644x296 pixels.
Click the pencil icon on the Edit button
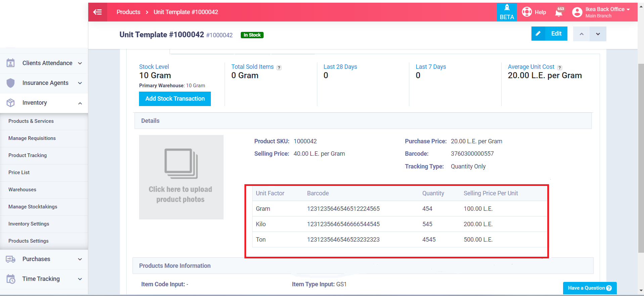pos(538,34)
